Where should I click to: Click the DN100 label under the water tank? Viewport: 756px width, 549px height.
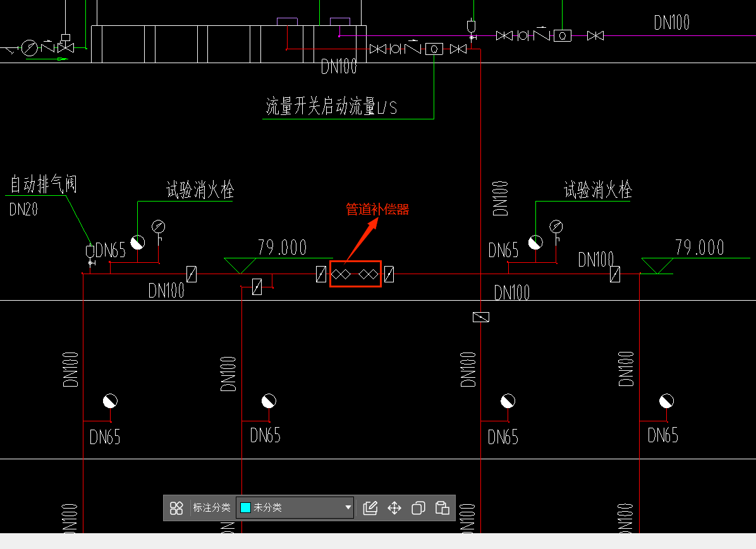click(x=339, y=66)
